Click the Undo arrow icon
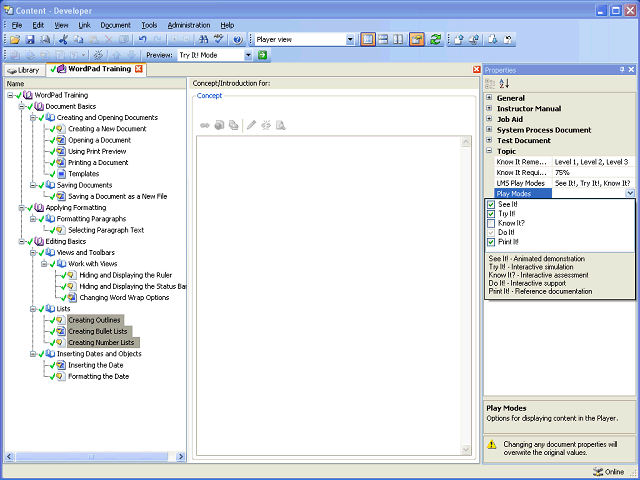The width and height of the screenshot is (640, 480). 142,40
